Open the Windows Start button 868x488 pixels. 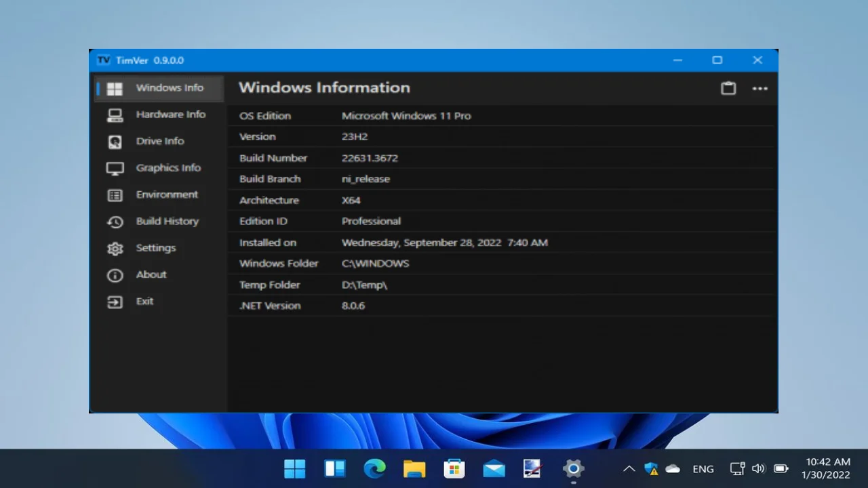coord(294,468)
